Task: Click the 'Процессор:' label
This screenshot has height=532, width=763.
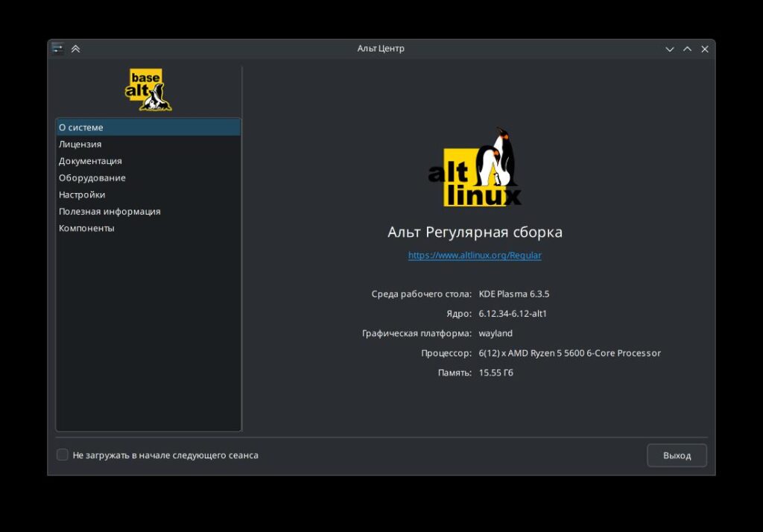Action: click(x=446, y=353)
